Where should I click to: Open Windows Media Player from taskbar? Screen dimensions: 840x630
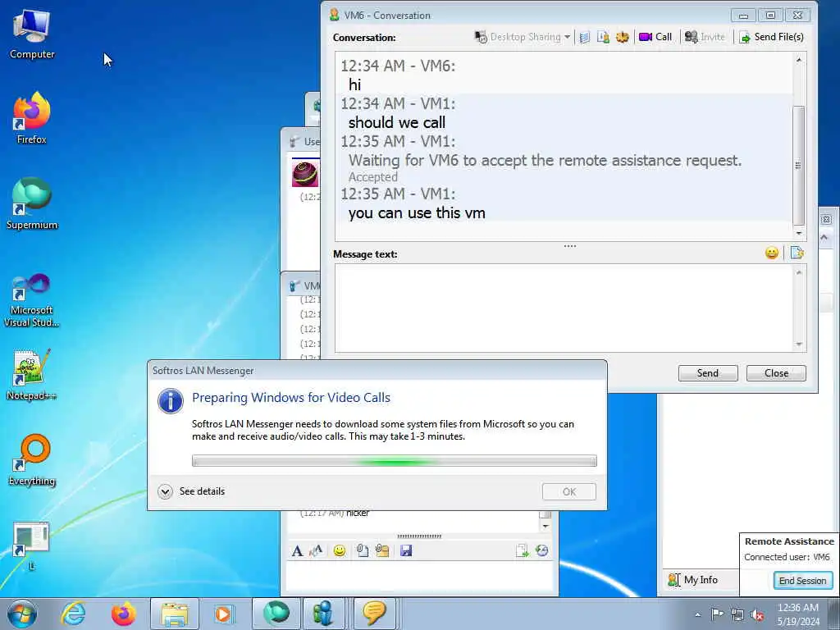tap(223, 614)
